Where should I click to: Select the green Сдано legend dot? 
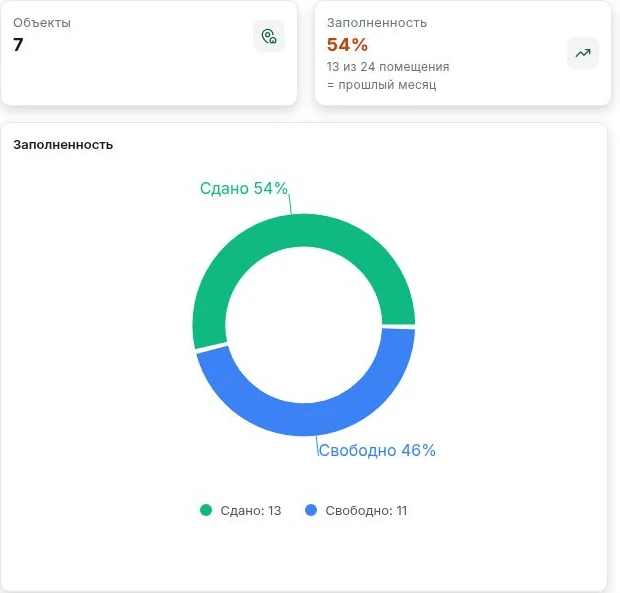[x=206, y=510]
